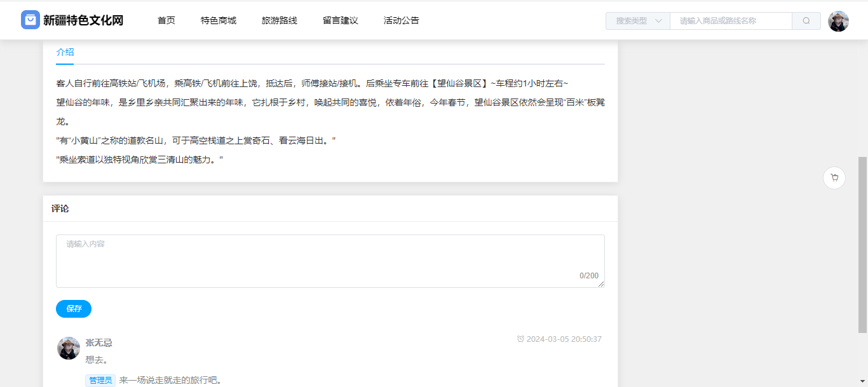Viewport: 868px width, 387px height.
Task: Click admin reply 来一场说走就走的旅行吧。
Action: [x=170, y=380]
